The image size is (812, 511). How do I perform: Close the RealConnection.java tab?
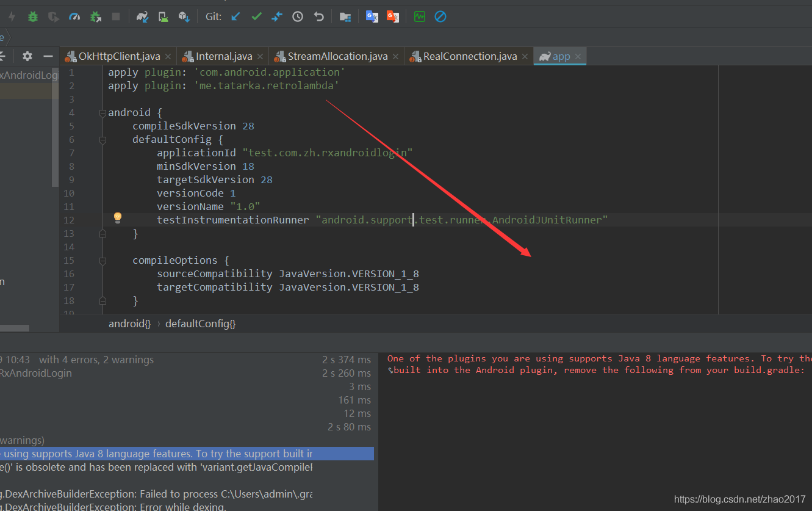[525, 57]
